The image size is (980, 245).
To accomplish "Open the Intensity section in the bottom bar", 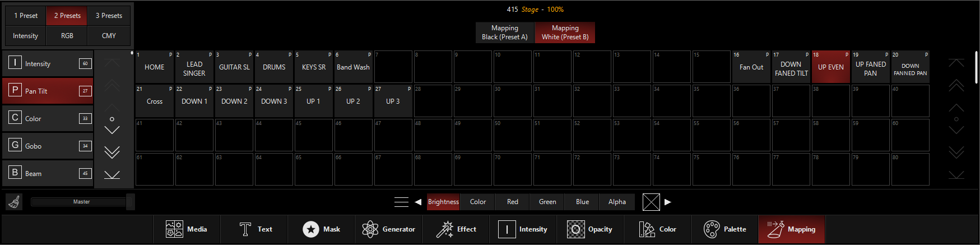I will coord(523,229).
